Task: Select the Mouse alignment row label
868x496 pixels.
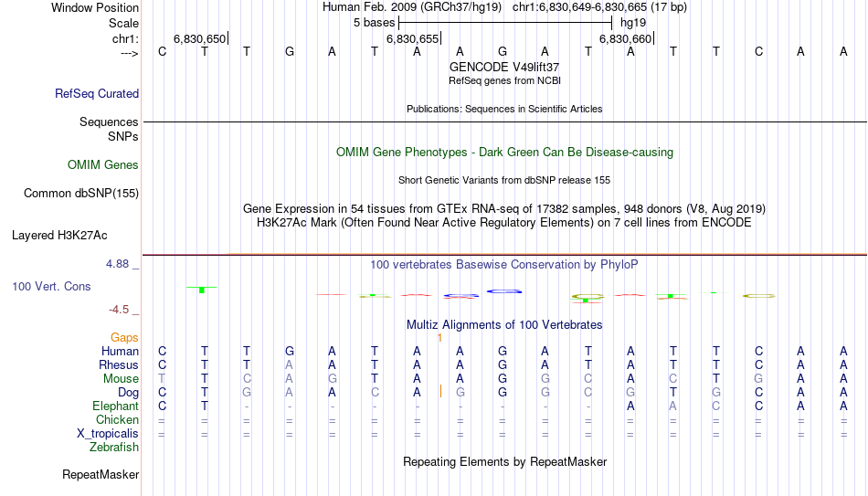Action: click(x=121, y=379)
